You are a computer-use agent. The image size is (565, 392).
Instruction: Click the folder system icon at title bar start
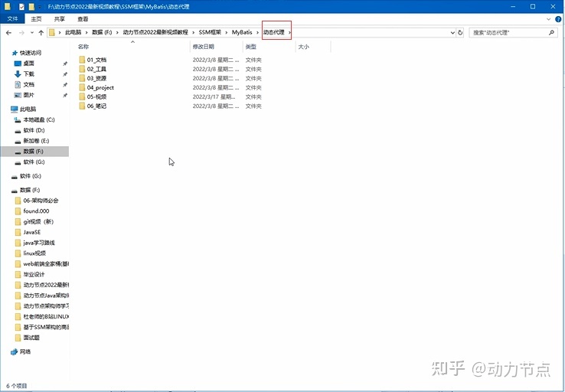click(x=8, y=6)
